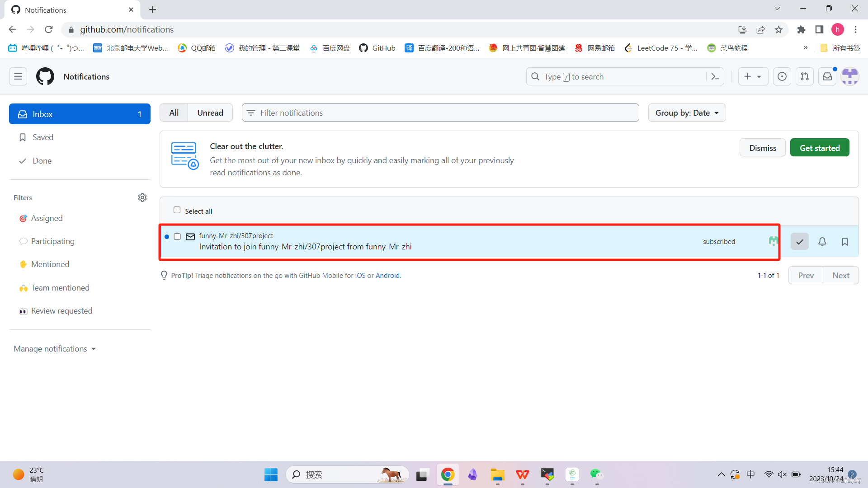Screen dimensions: 868x488
Task: Mark the notification done with the checkmark
Action: tap(799, 241)
